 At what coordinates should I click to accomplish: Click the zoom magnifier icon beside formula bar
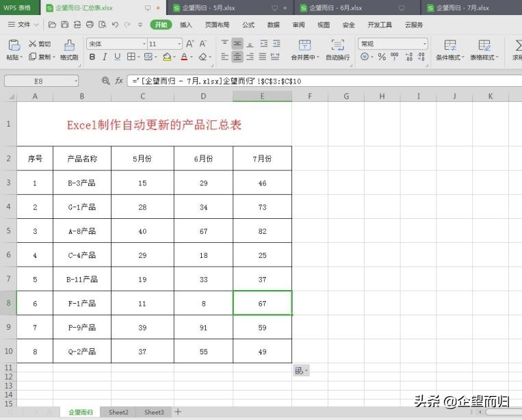tap(106, 81)
